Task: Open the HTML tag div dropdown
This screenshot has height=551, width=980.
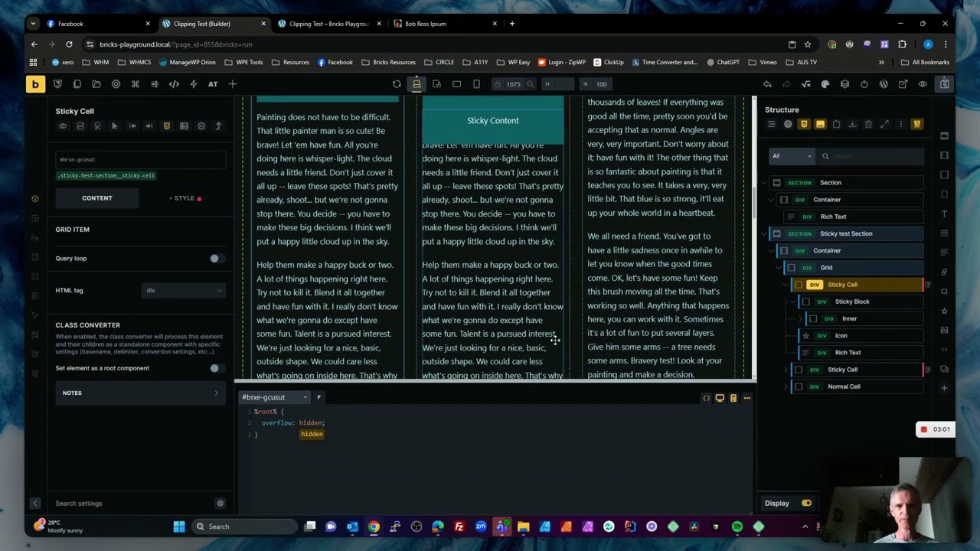Action: pyautogui.click(x=184, y=291)
